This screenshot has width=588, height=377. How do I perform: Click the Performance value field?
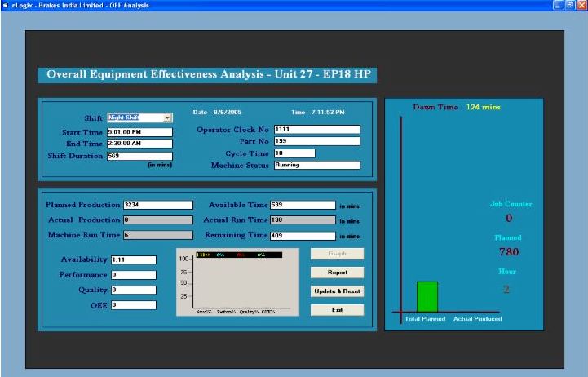pyautogui.click(x=134, y=275)
